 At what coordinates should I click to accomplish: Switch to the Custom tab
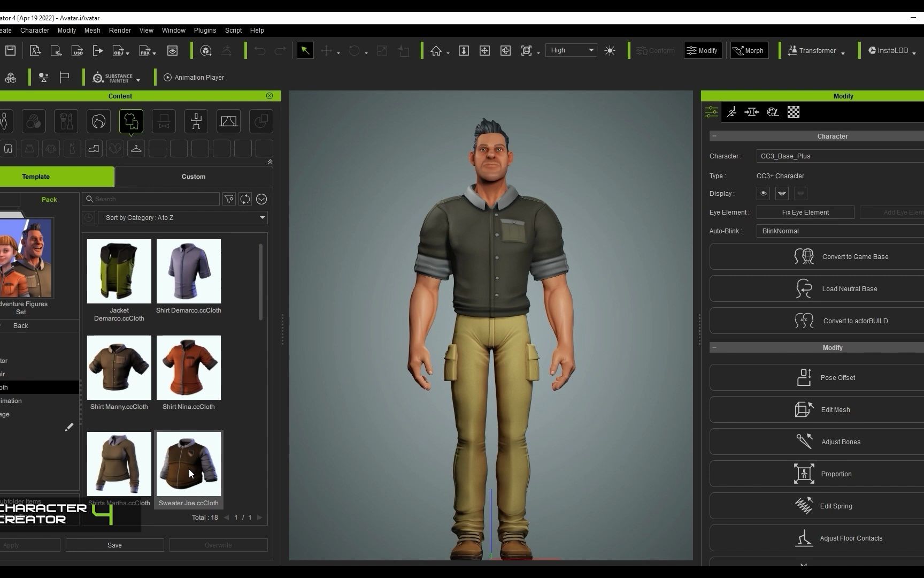[193, 176]
